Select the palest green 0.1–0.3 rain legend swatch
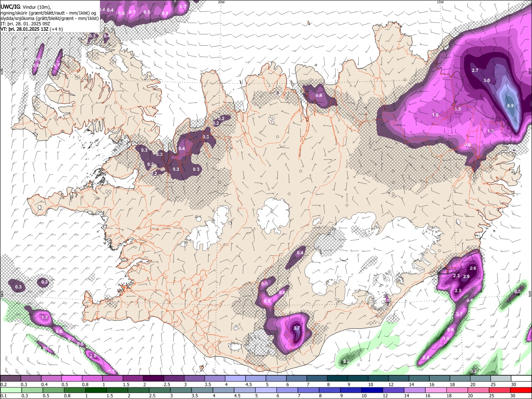 10,390
